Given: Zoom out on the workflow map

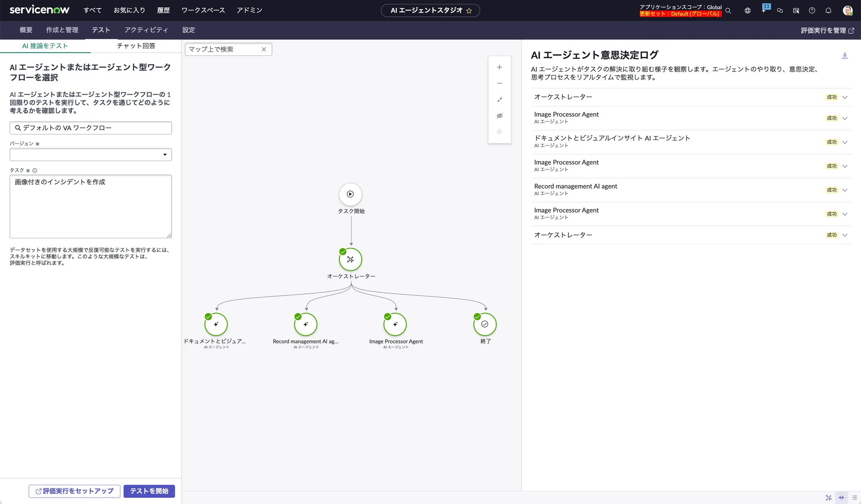Looking at the screenshot, I should pyautogui.click(x=499, y=83).
